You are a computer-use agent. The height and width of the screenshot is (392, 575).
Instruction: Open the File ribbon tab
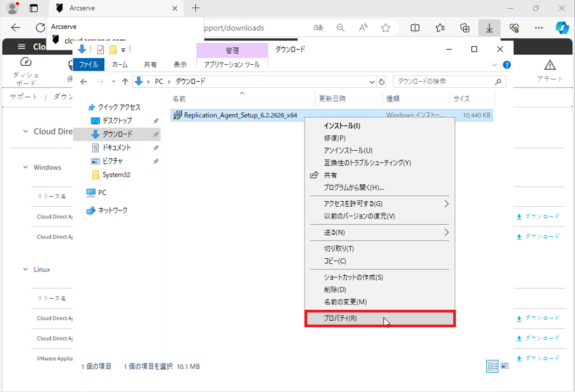[88, 65]
